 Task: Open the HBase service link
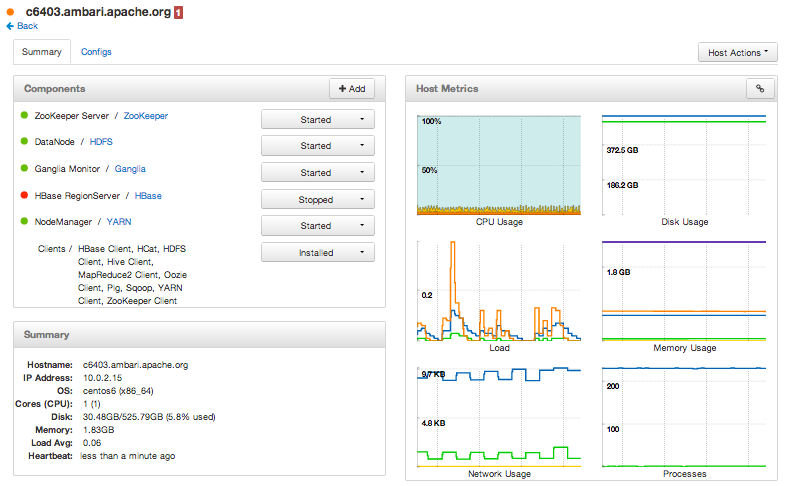[148, 196]
